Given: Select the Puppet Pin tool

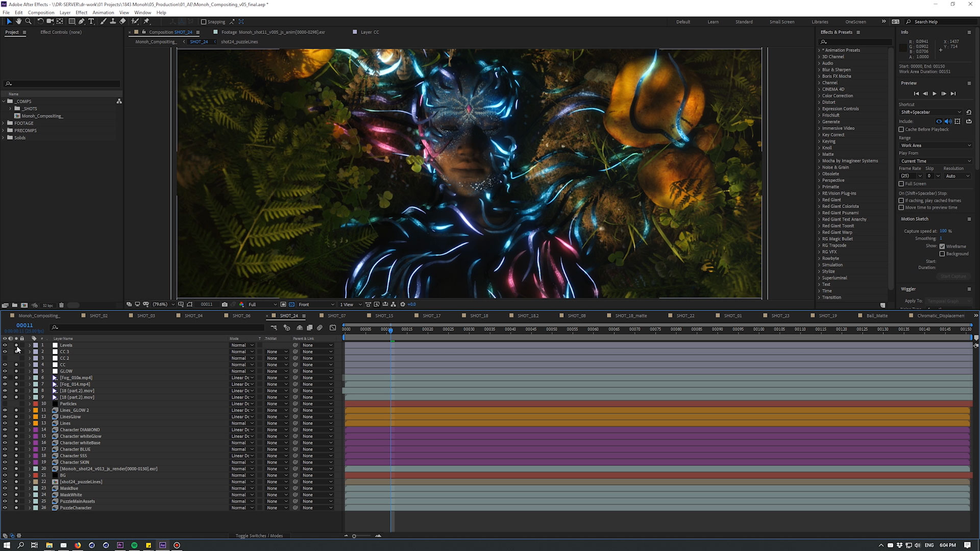Looking at the screenshot, I should (146, 21).
